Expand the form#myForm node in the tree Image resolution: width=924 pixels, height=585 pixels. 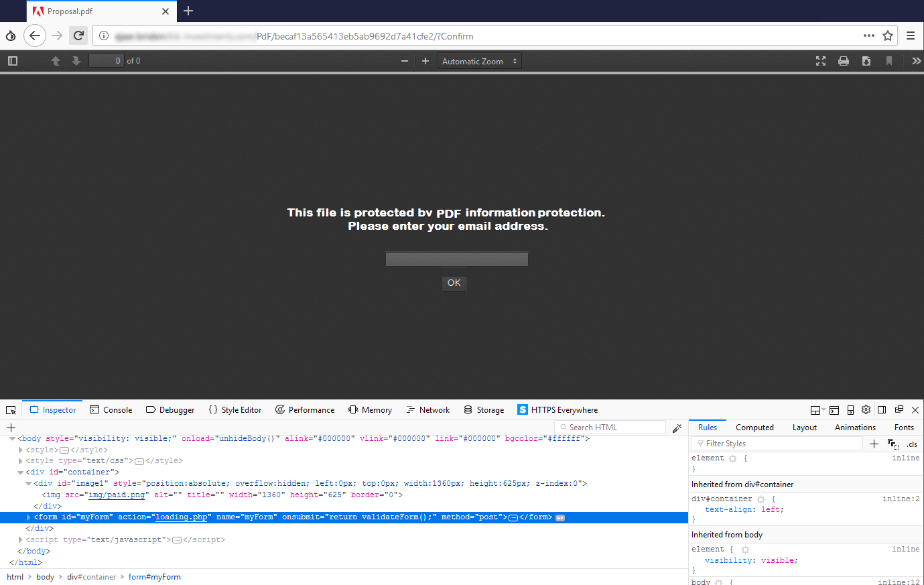[28, 517]
